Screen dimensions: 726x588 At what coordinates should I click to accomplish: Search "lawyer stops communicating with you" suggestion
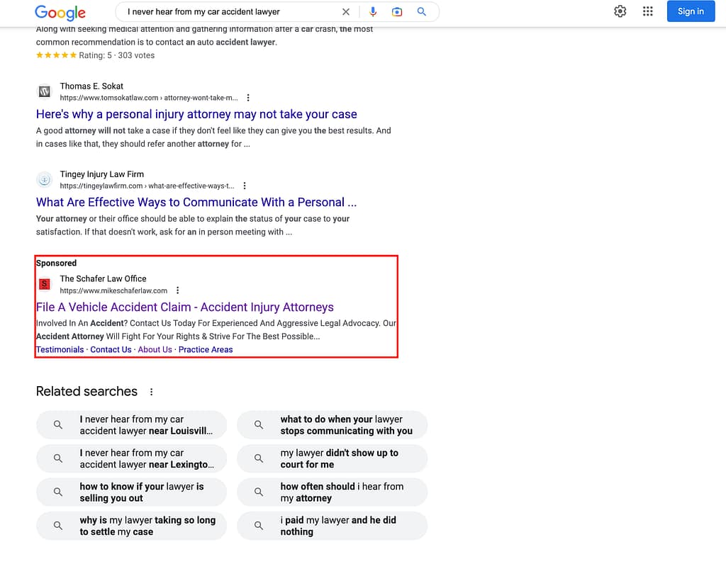(x=332, y=424)
